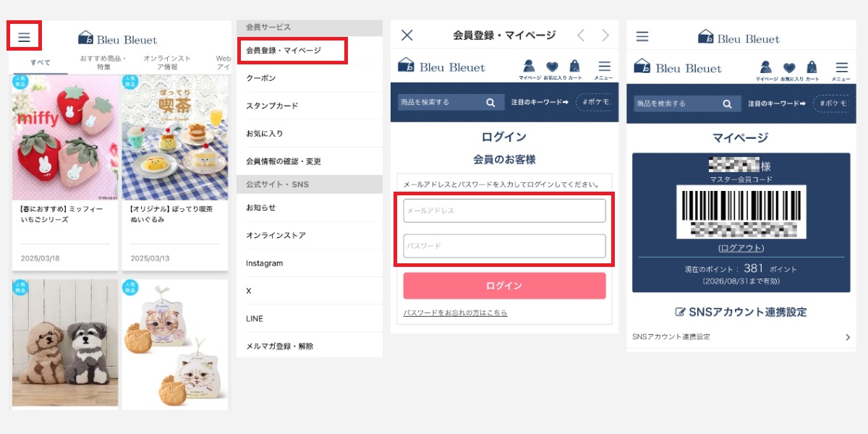Open the メニュー icon on the barcode screen
This screenshot has width=868, height=434.
(x=841, y=68)
